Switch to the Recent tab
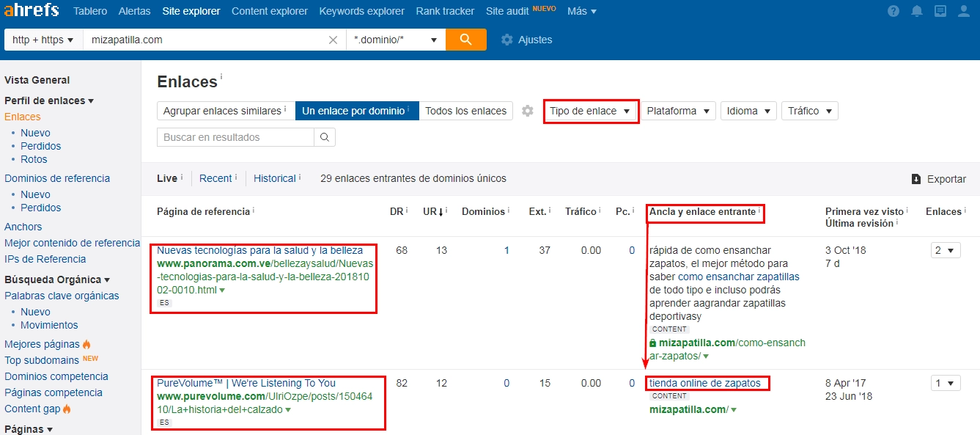This screenshot has width=980, height=435. coord(215,178)
